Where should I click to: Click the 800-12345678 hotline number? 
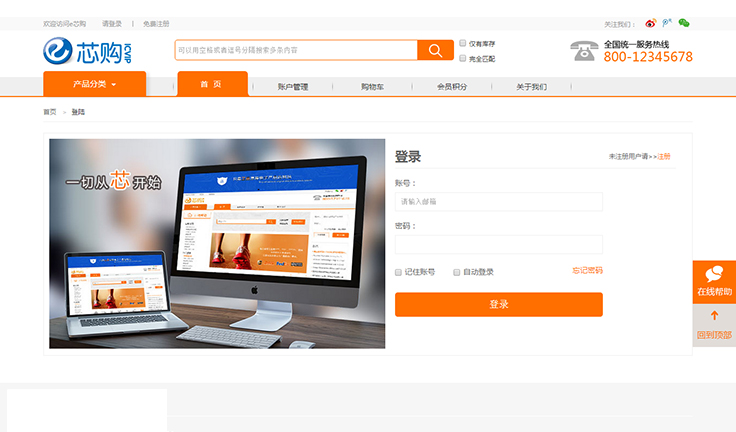coord(648,57)
